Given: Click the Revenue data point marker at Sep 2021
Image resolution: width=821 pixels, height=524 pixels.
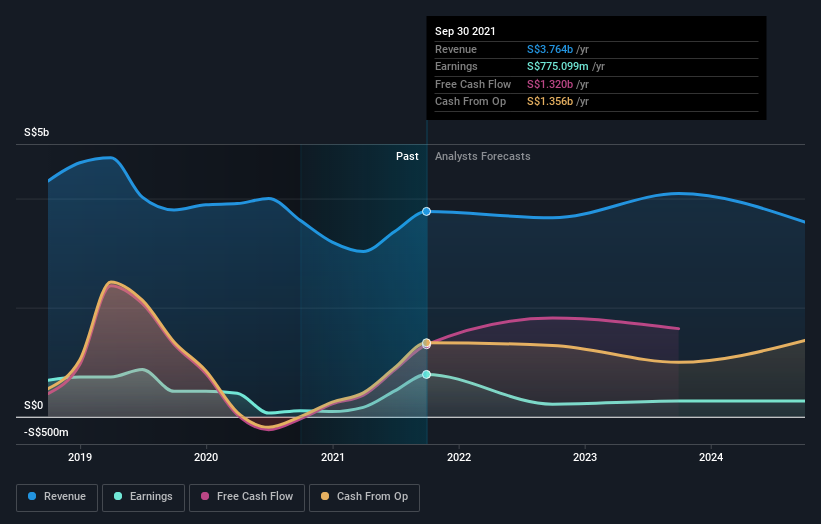Looking at the screenshot, I should (426, 211).
